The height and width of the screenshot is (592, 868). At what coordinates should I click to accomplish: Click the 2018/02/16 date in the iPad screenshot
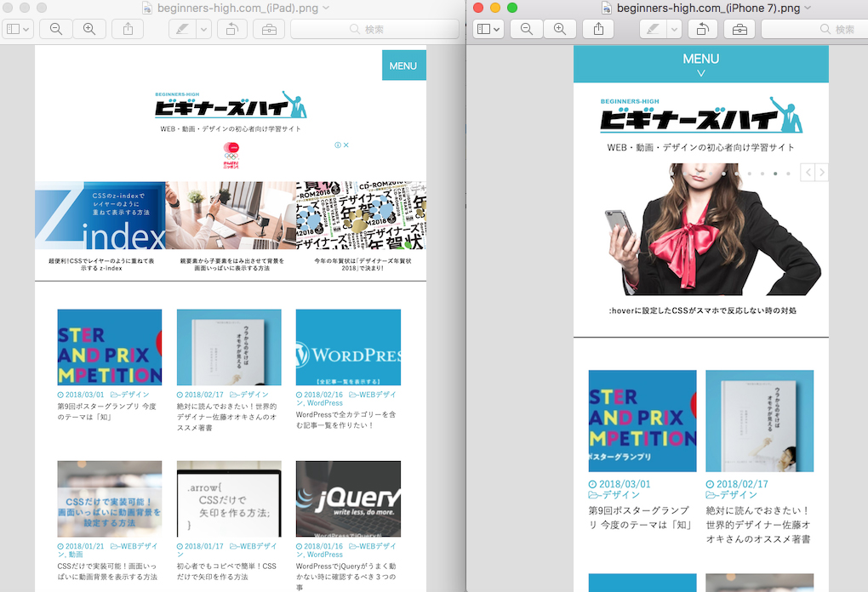tap(323, 395)
